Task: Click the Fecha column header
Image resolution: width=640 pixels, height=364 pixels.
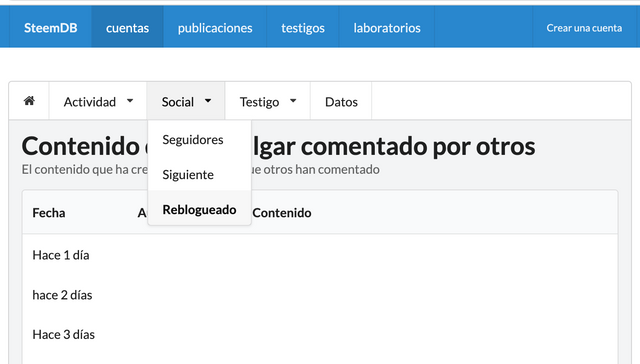Action: tap(49, 213)
